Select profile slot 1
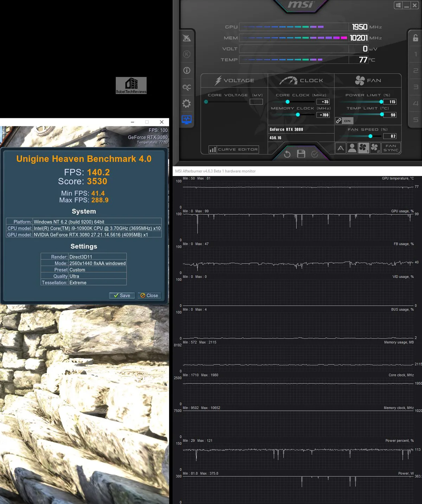422x504 pixels. click(416, 54)
